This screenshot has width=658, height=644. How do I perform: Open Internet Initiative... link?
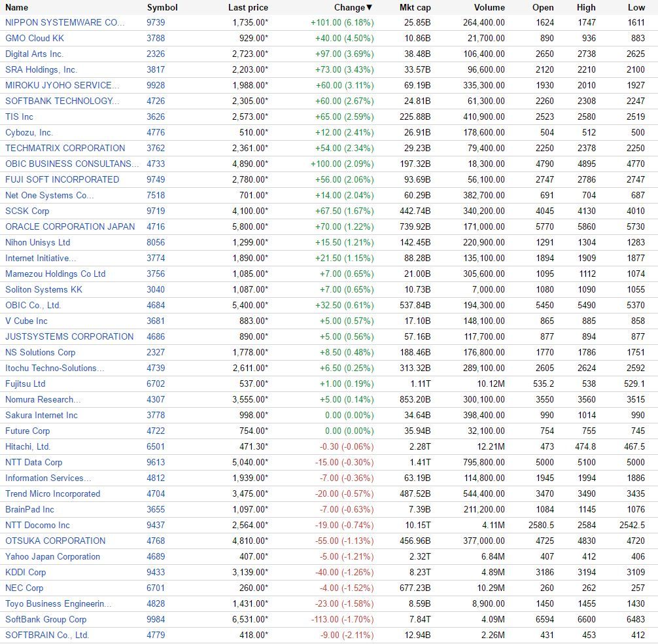pyautogui.click(x=41, y=258)
